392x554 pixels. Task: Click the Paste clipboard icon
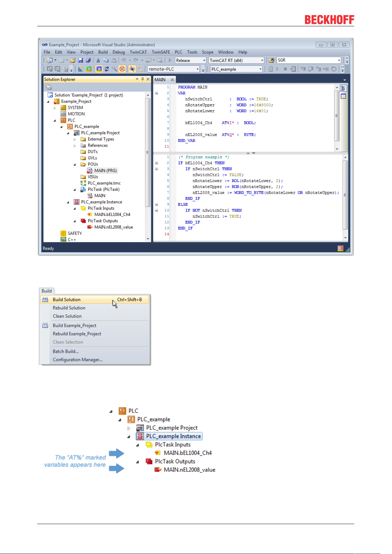coord(114,60)
